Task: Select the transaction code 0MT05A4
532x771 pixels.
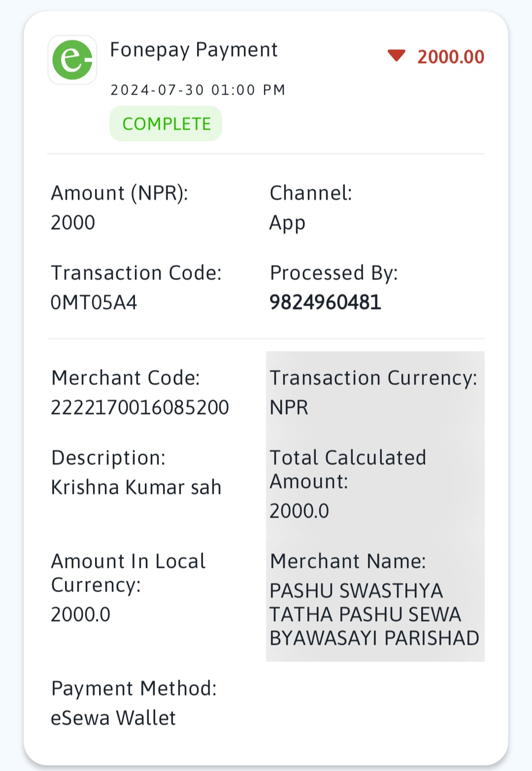Action: (x=94, y=302)
